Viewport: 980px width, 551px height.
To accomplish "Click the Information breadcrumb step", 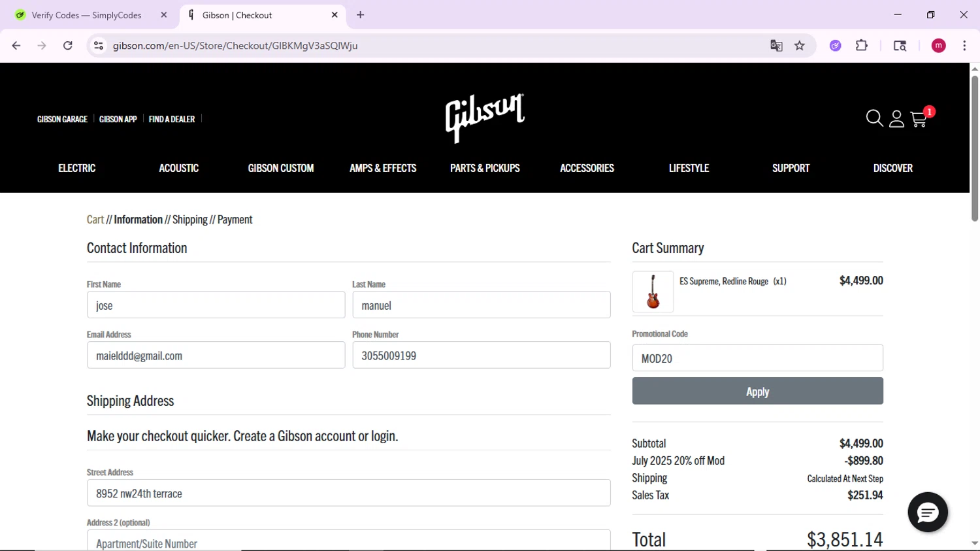I will pyautogui.click(x=138, y=220).
